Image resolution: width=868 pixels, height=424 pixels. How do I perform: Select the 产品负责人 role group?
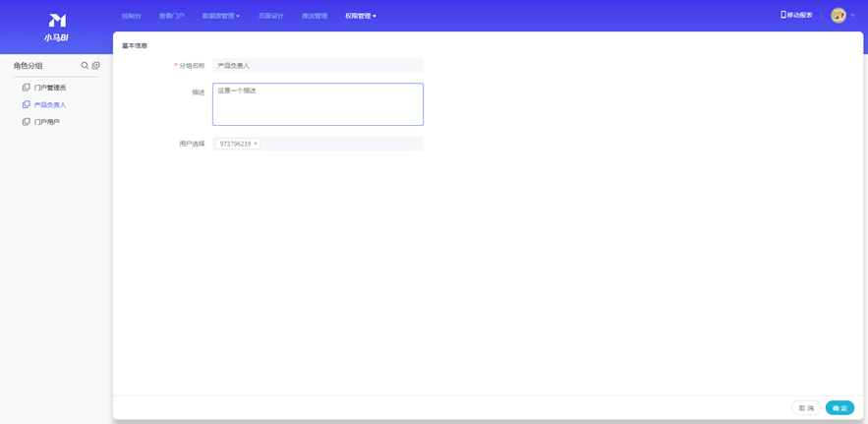point(50,105)
